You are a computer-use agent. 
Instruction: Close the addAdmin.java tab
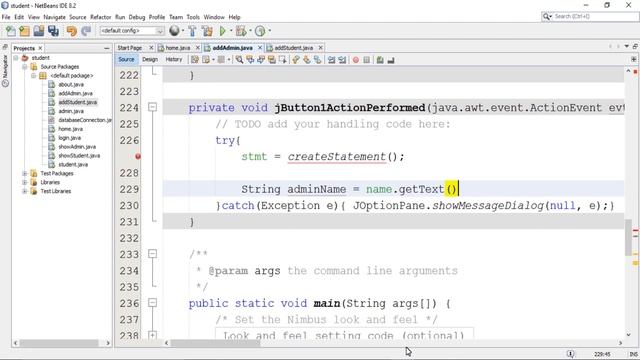click(260, 48)
